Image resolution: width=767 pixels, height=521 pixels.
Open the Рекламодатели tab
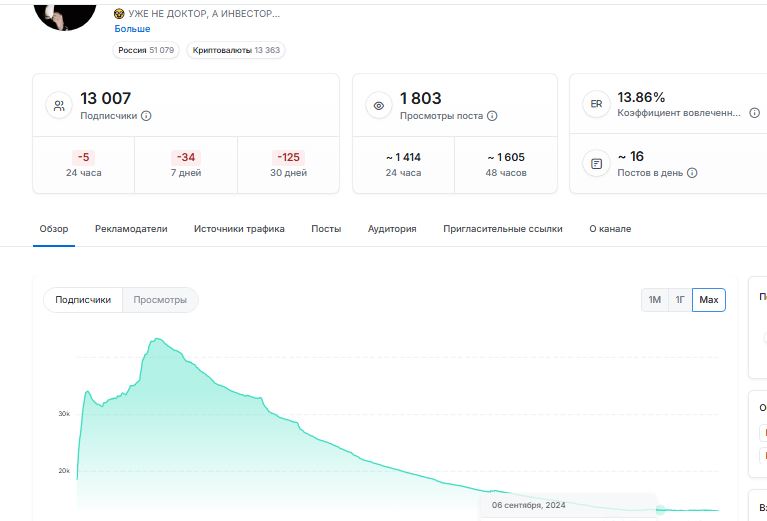coord(131,229)
